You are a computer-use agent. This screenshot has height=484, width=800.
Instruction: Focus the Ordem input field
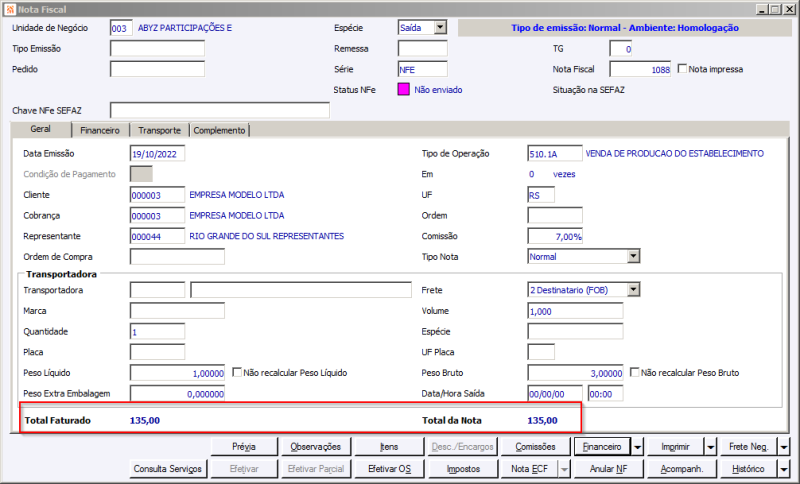coord(555,215)
